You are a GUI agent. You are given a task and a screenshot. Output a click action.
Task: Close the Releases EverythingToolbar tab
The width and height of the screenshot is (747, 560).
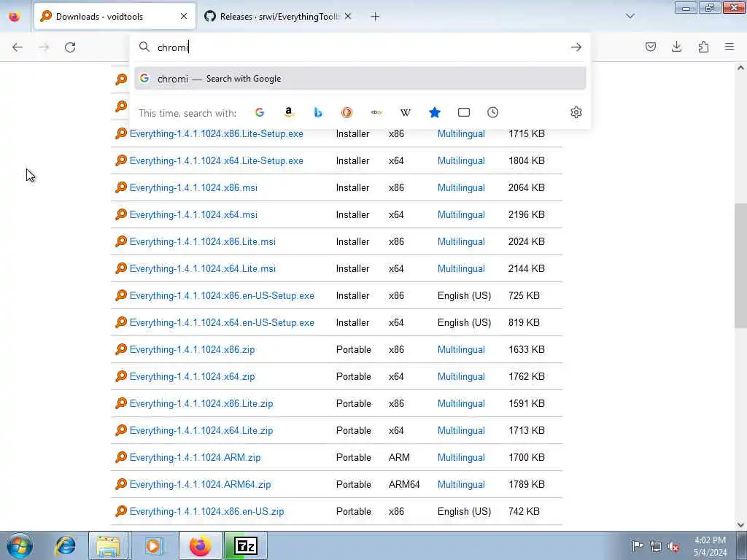tap(348, 16)
